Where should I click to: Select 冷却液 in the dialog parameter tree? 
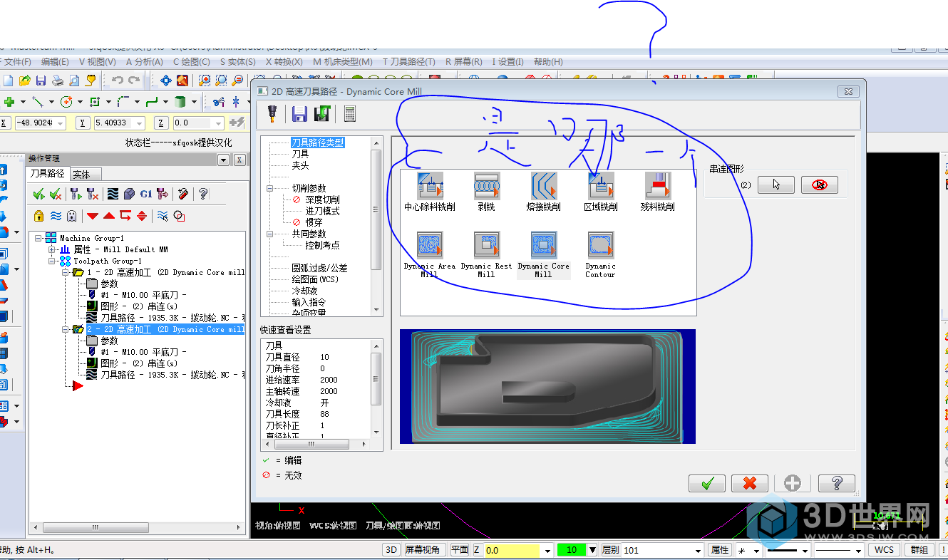coord(304,291)
